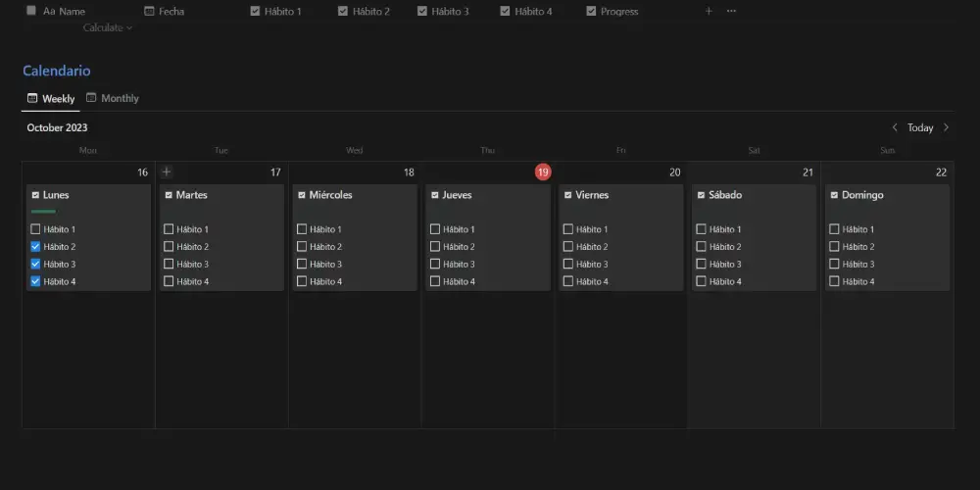980x490 pixels.
Task: Go to previous week with left arrow
Action: 895,127
